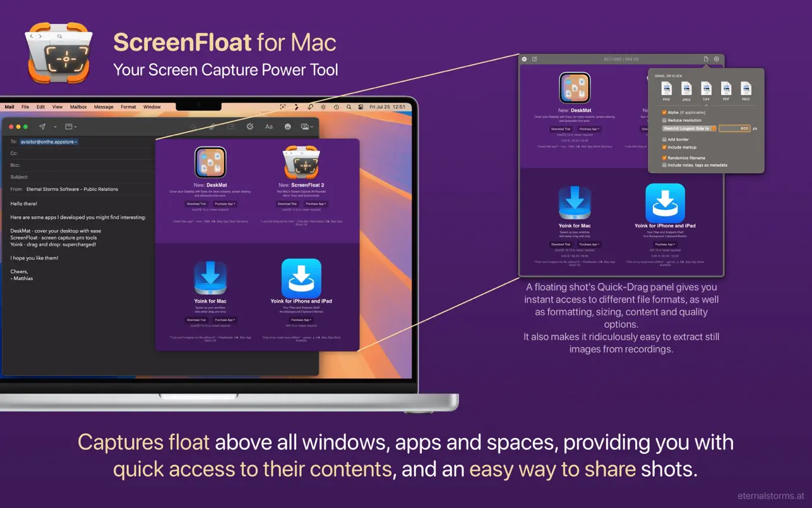Screen dimensions: 812x508
Task: Open Control Center in the menu bar
Action: click(361, 107)
